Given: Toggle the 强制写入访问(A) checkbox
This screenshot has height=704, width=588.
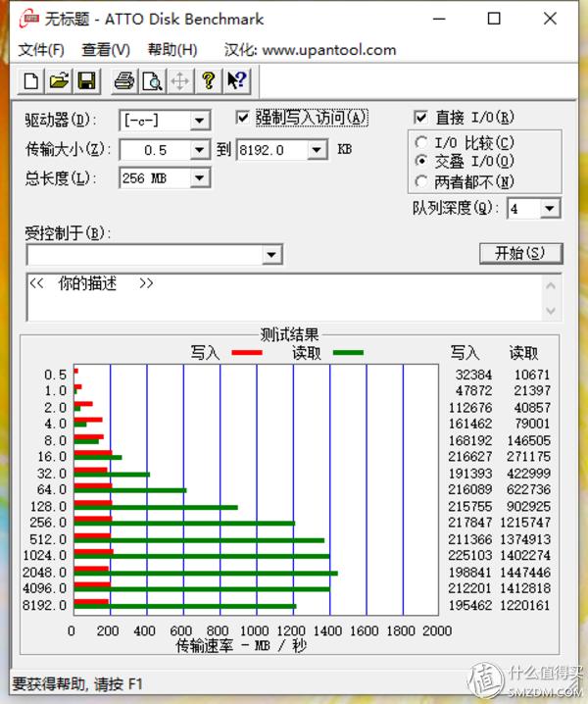Looking at the screenshot, I should (242, 118).
